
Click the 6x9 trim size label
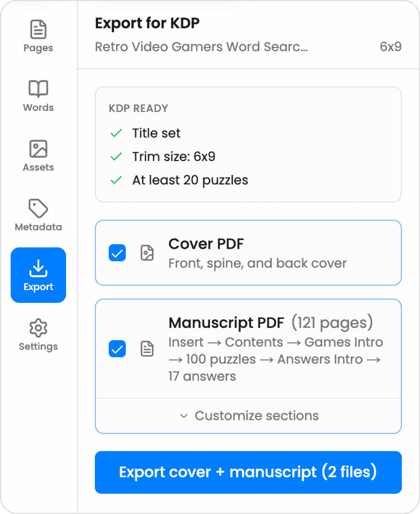click(x=391, y=47)
